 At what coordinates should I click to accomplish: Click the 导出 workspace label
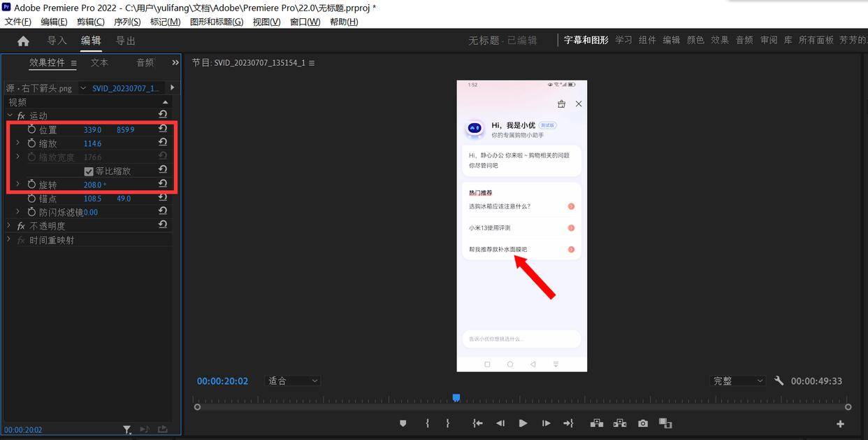(x=125, y=40)
